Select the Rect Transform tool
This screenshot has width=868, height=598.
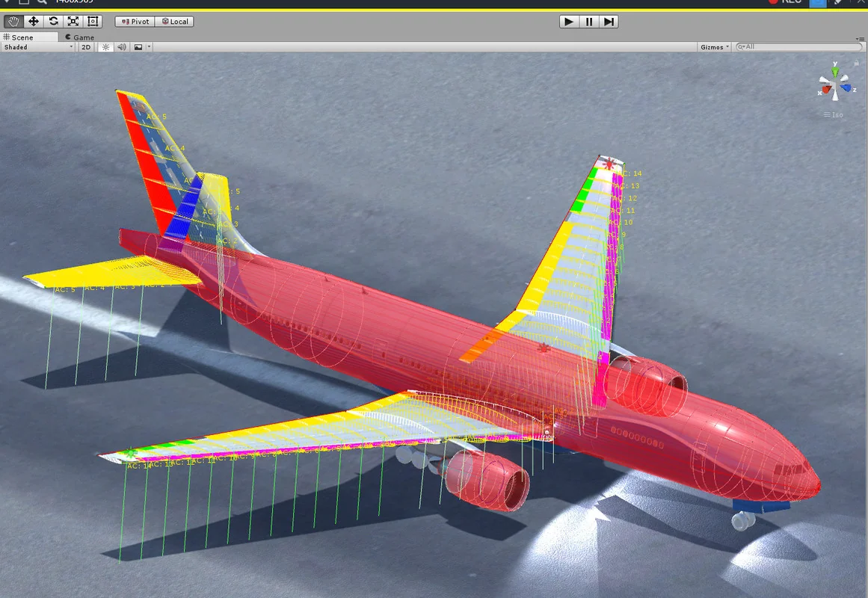92,22
